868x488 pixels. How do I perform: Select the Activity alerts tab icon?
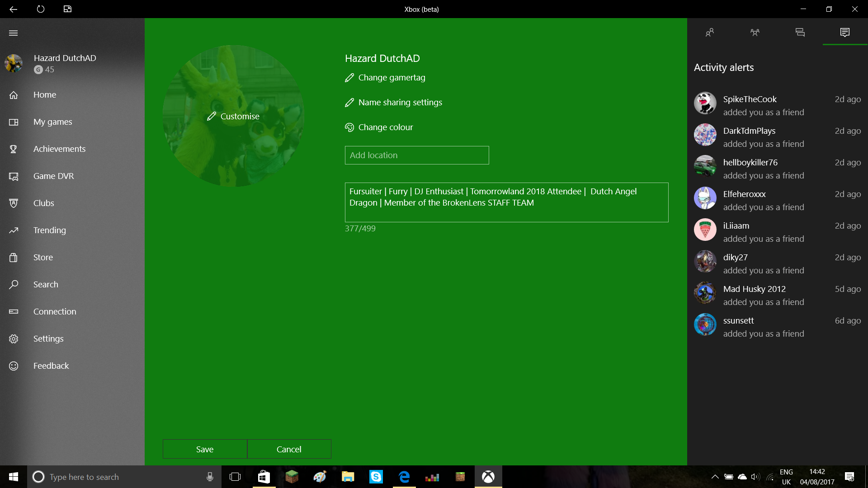[845, 32]
